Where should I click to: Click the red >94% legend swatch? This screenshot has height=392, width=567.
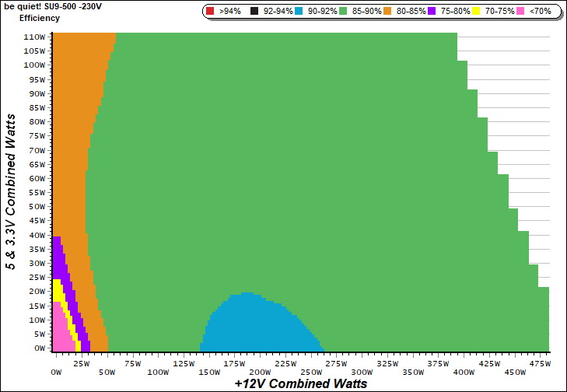coord(210,12)
